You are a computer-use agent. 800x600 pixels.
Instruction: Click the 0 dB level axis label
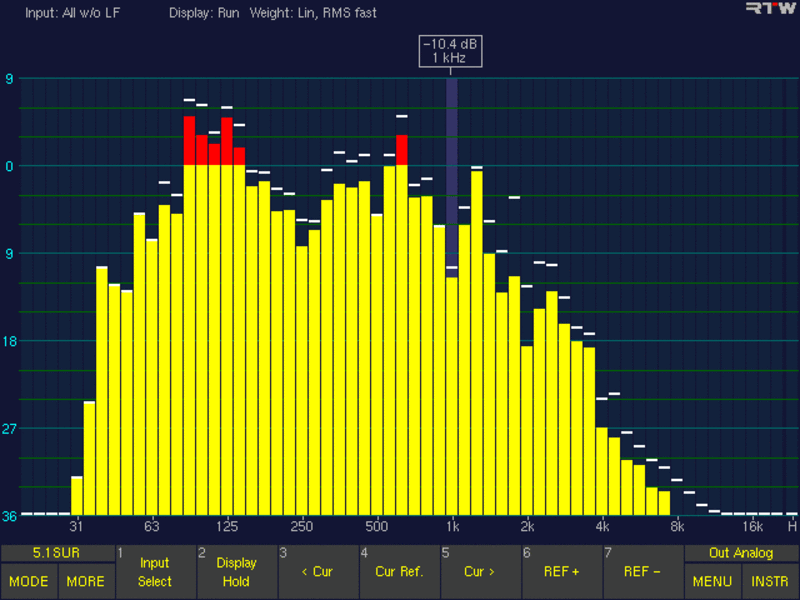click(x=9, y=166)
